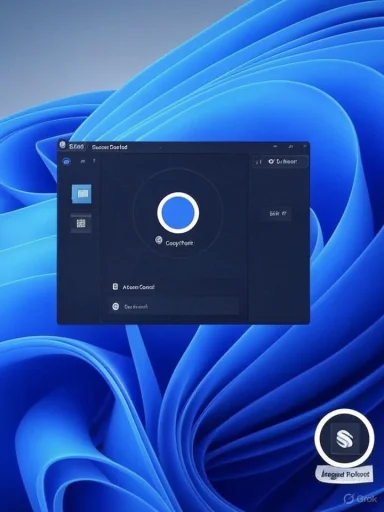Click the round blue icon in the window toolbar
This screenshot has height=512, width=384.
pyautogui.click(x=67, y=162)
